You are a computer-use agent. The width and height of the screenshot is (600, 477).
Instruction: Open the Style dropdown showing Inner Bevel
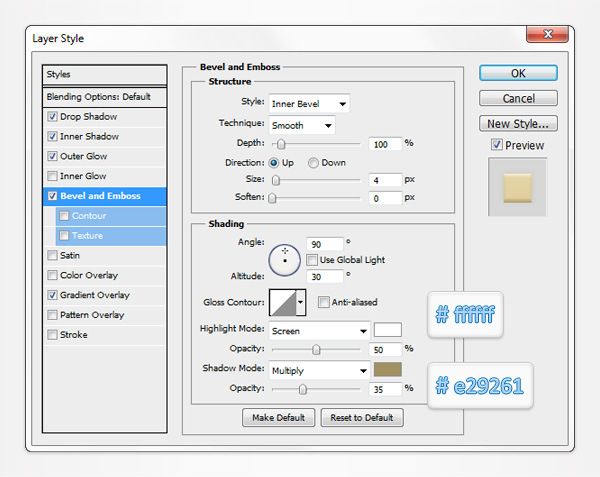pyautogui.click(x=309, y=103)
